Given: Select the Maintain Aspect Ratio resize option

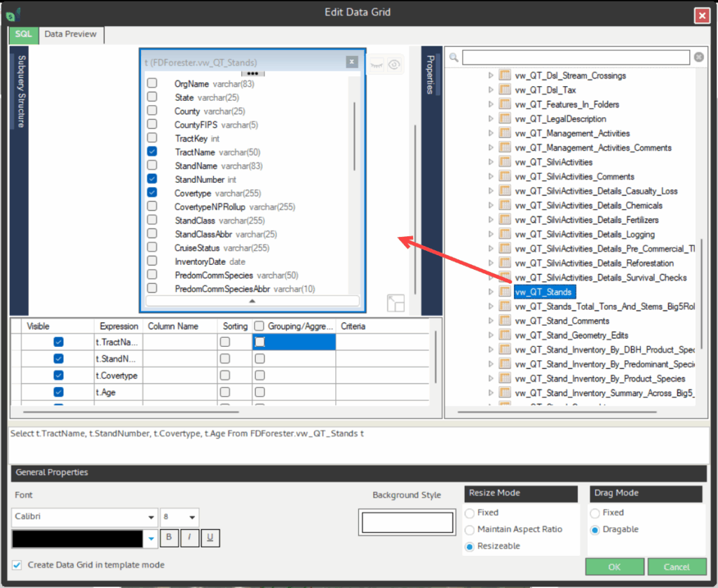Looking at the screenshot, I should [x=470, y=529].
